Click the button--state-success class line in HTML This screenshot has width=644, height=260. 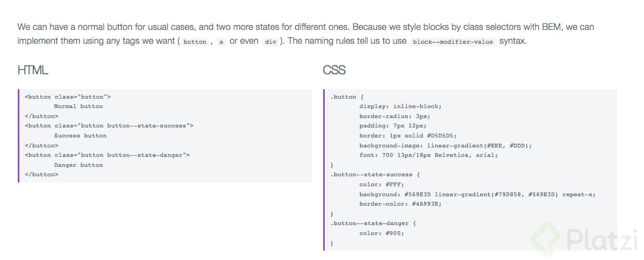(109, 125)
